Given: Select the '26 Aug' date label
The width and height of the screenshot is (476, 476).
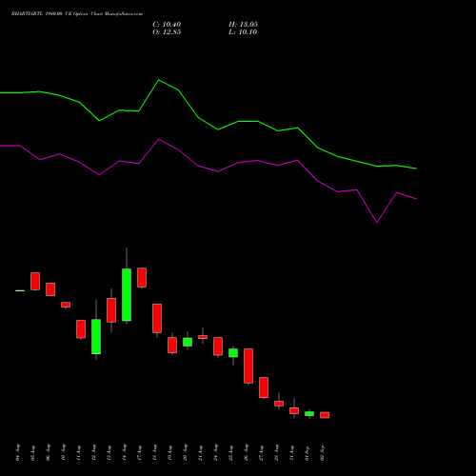Looking at the screenshot, I should pos(247,452).
